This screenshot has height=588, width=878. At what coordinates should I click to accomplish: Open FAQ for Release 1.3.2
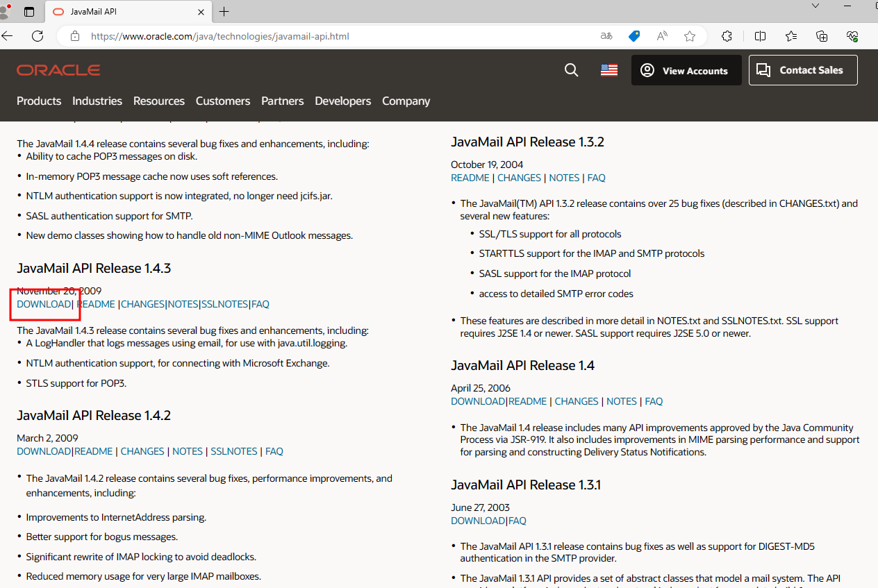597,178
